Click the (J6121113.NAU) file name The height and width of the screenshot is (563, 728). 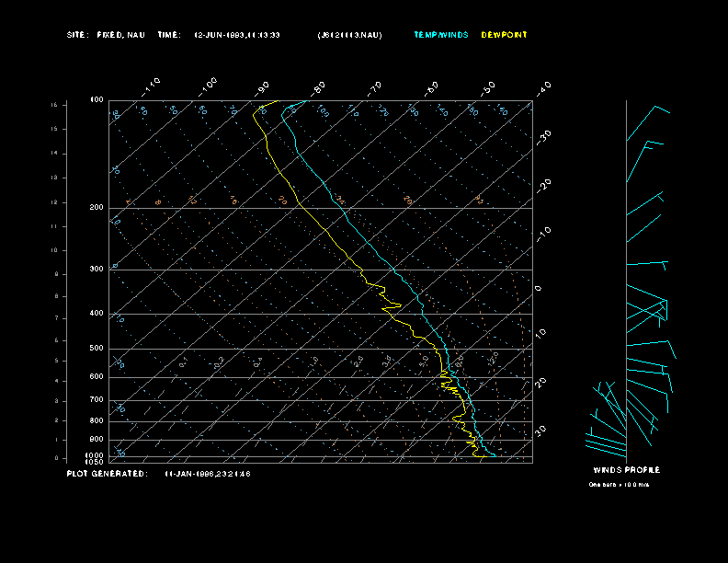[x=349, y=35]
